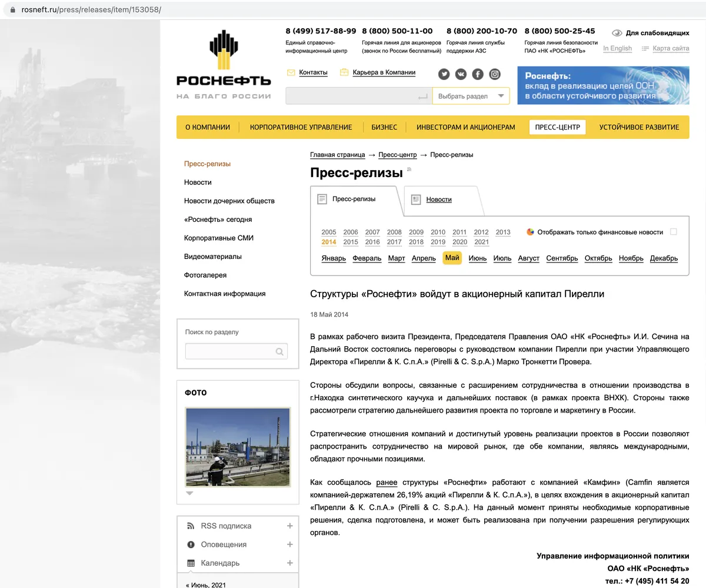Expand Календарь section
The height and width of the screenshot is (588, 706).
click(x=289, y=563)
